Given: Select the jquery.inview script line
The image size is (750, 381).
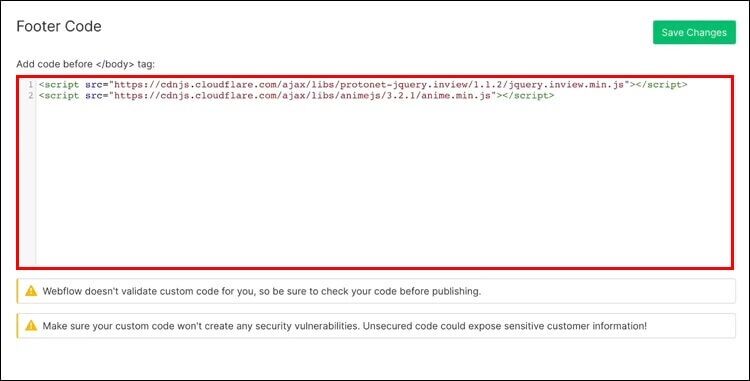Looking at the screenshot, I should (363, 85).
